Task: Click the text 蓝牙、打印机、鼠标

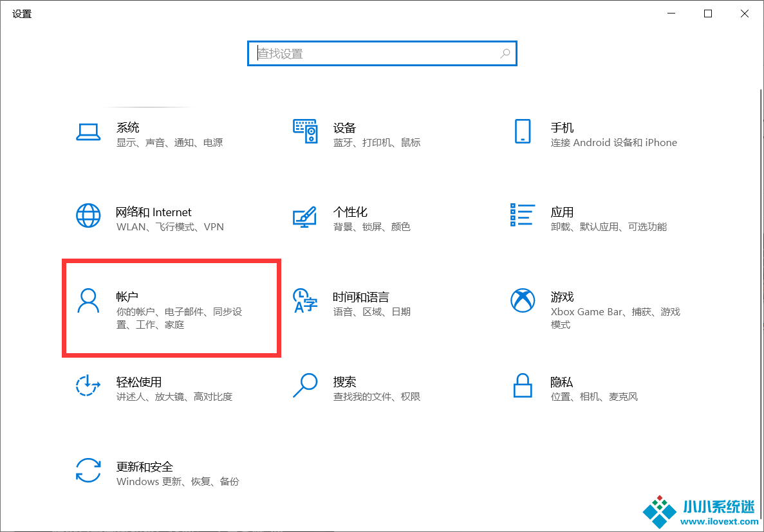Action: point(377,142)
